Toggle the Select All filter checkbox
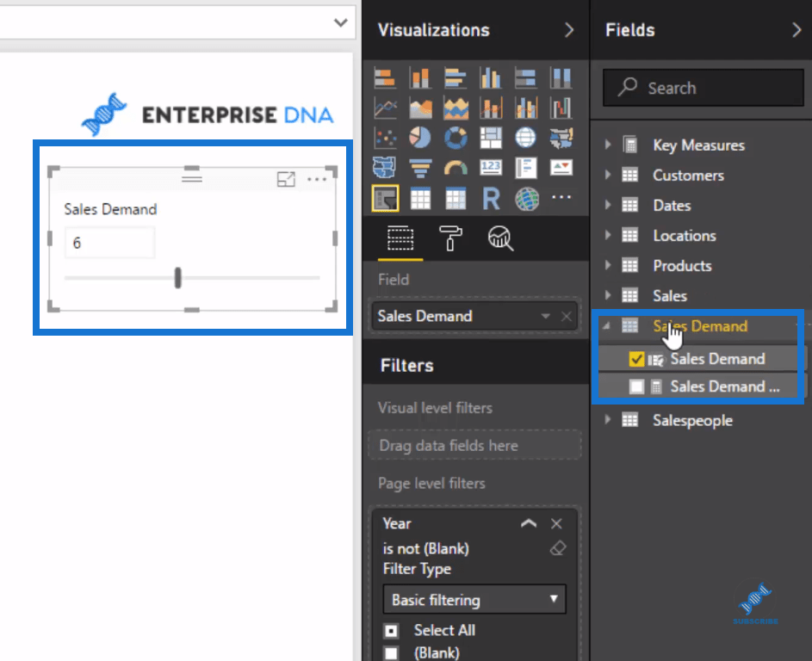812x661 pixels. click(391, 631)
